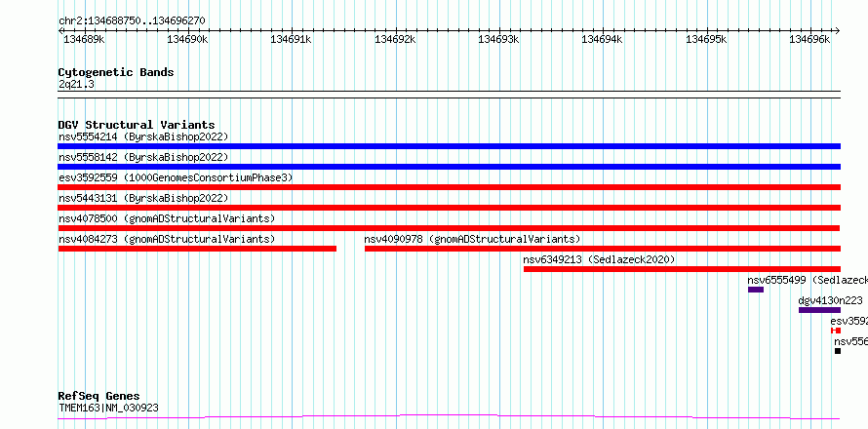
Task: Click the 134696k ruler position
Action: (809, 39)
